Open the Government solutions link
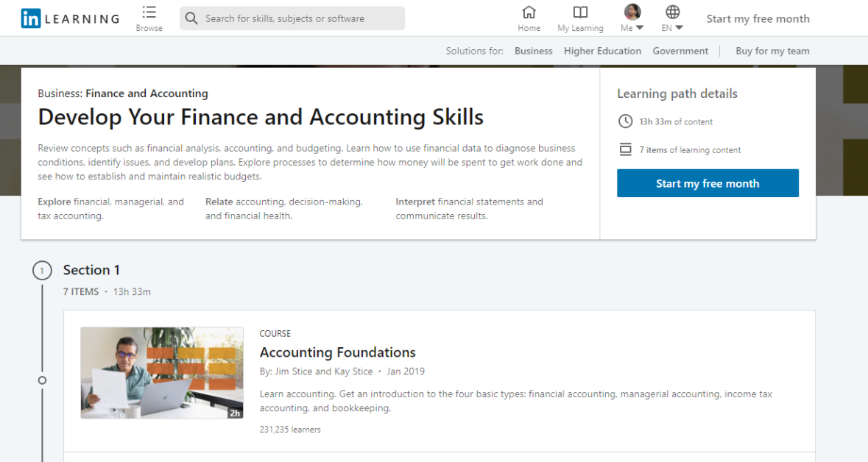This screenshot has width=868, height=462. pos(680,51)
